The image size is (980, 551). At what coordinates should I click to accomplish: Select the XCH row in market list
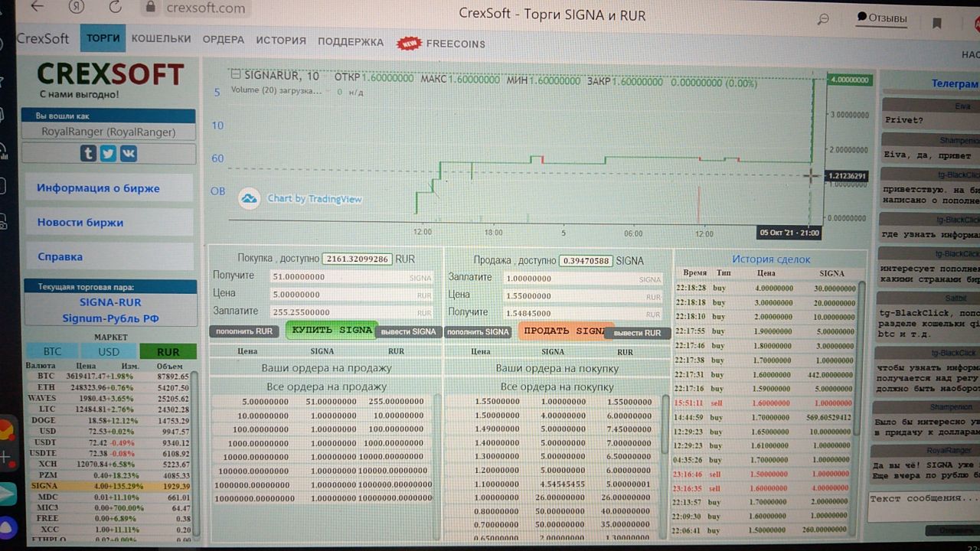pos(107,464)
